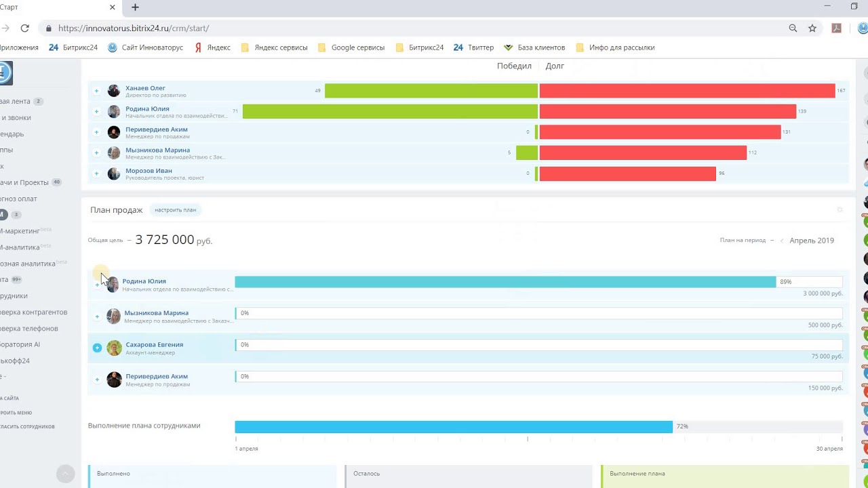Open the Яндекс bookmark
The height and width of the screenshot is (488, 868).
point(212,47)
